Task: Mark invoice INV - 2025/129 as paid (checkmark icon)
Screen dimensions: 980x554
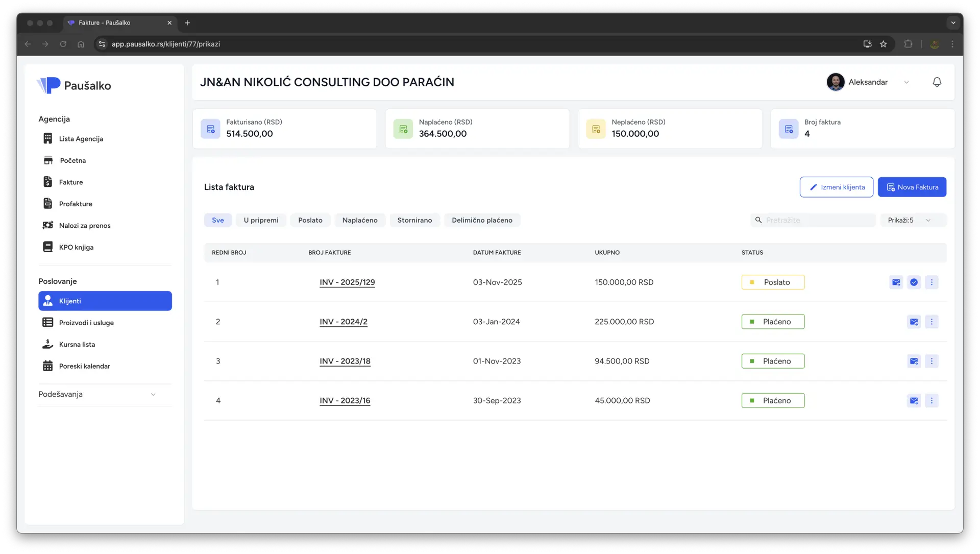Action: (x=914, y=282)
